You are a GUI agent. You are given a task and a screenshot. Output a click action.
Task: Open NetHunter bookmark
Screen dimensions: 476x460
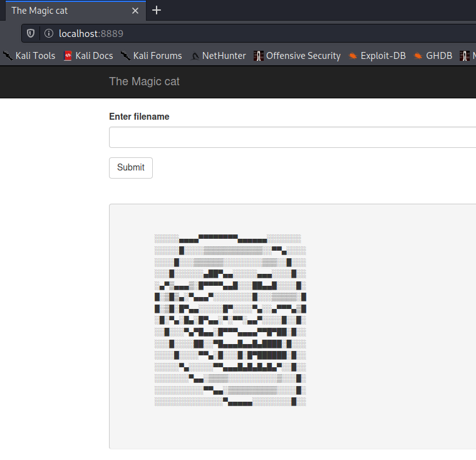(219, 56)
